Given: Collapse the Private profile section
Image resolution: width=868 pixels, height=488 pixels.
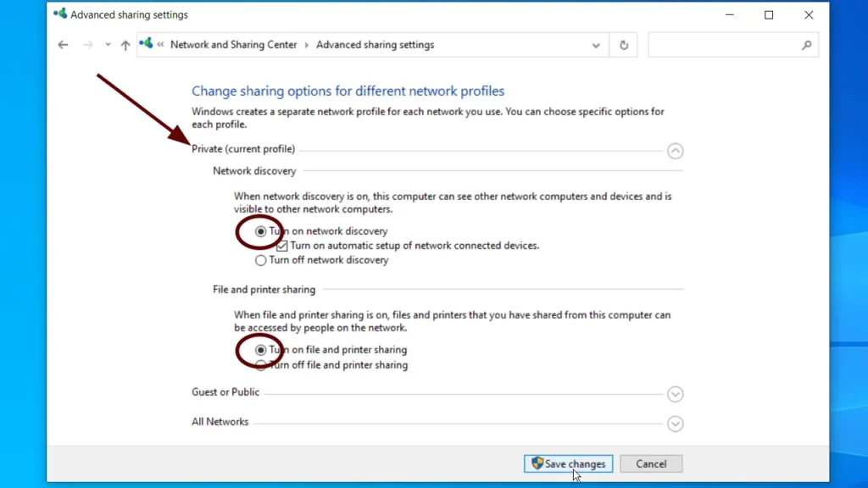Looking at the screenshot, I should point(675,151).
